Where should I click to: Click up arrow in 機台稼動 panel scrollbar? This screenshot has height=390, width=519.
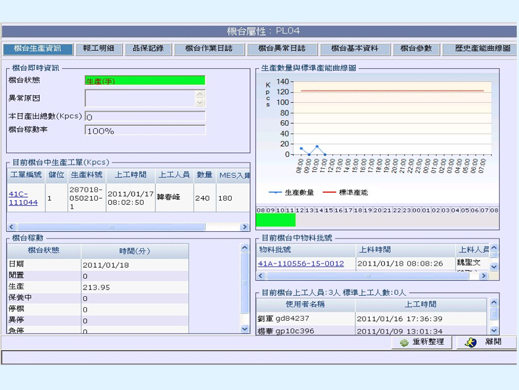[x=245, y=248]
